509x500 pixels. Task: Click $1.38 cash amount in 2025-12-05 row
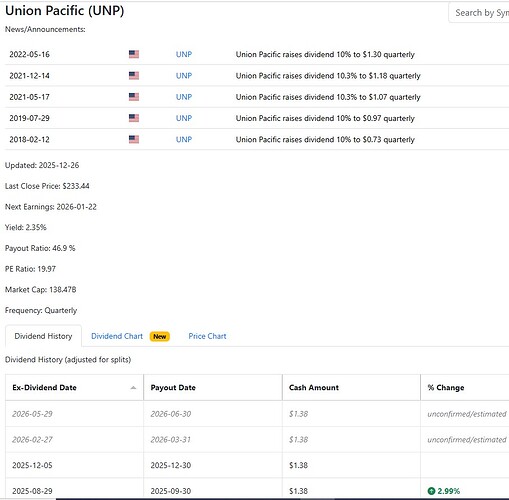[x=298, y=465]
